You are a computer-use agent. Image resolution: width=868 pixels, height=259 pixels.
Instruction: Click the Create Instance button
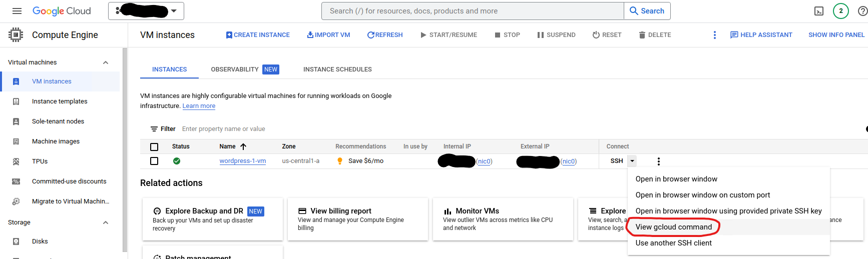(258, 35)
